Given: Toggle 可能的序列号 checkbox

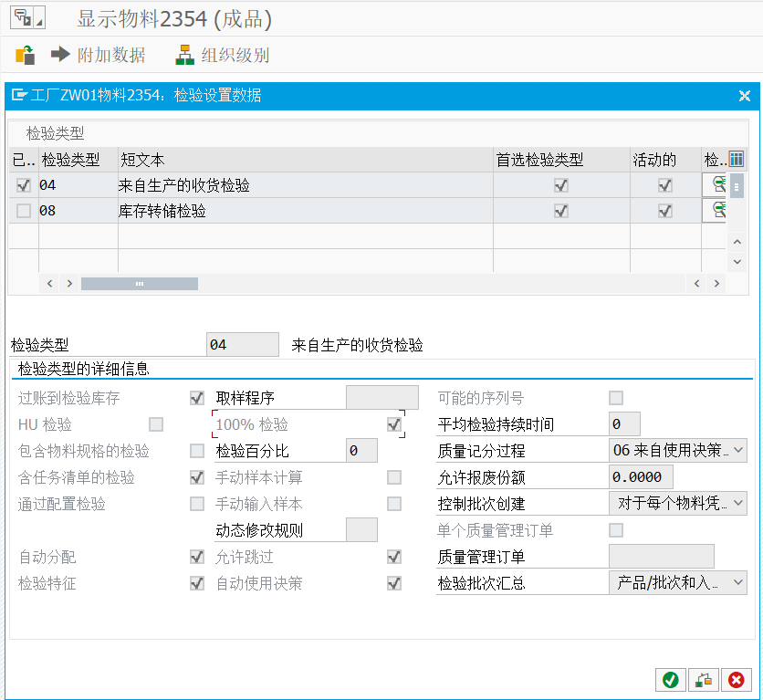Looking at the screenshot, I should tap(616, 398).
